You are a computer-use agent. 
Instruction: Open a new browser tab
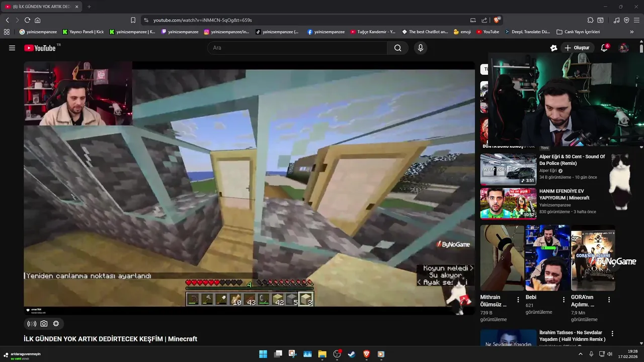pos(89,7)
